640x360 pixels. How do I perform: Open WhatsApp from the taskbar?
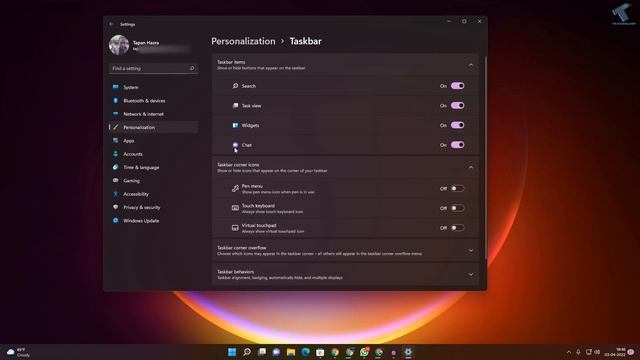(364, 352)
